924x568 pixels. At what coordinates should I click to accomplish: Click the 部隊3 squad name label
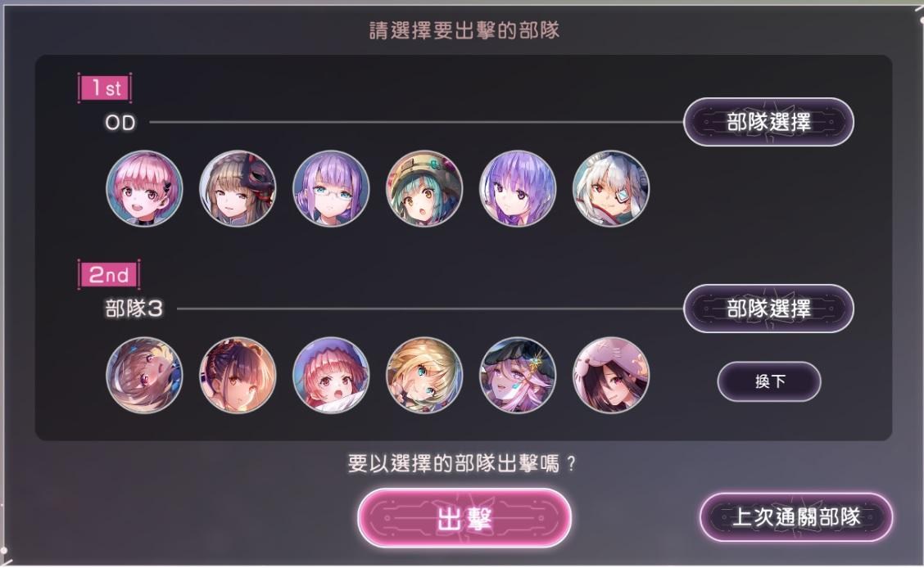pos(134,309)
